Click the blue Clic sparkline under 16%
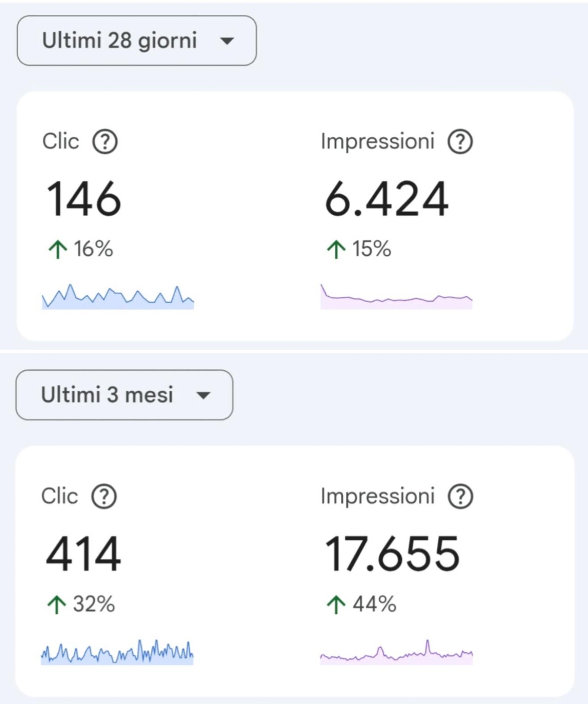The image size is (588, 704). pos(118,298)
